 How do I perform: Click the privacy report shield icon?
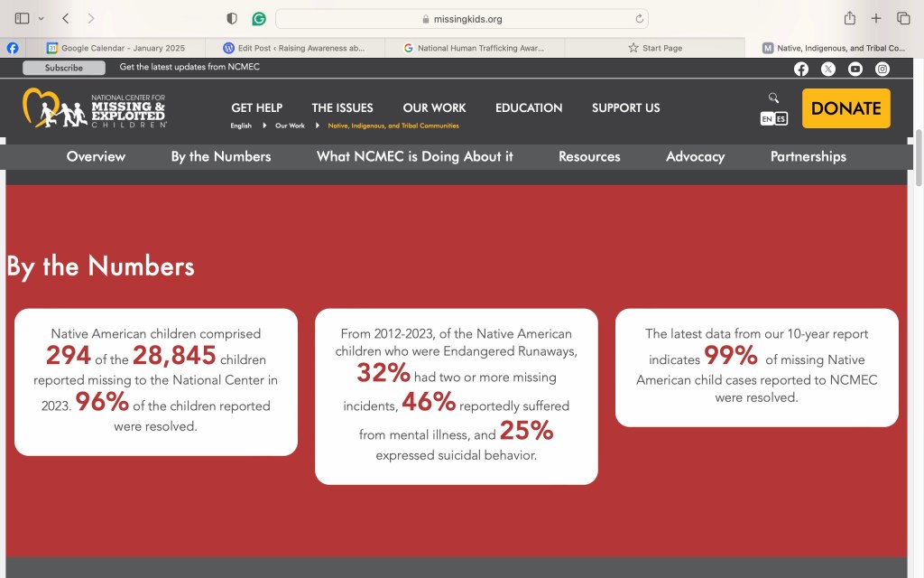[x=232, y=18]
